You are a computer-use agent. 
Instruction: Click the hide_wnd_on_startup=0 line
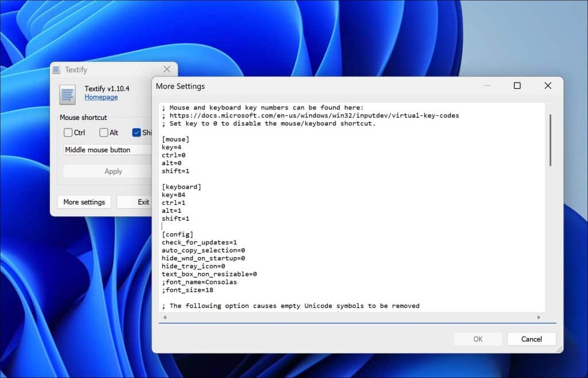[x=203, y=258]
